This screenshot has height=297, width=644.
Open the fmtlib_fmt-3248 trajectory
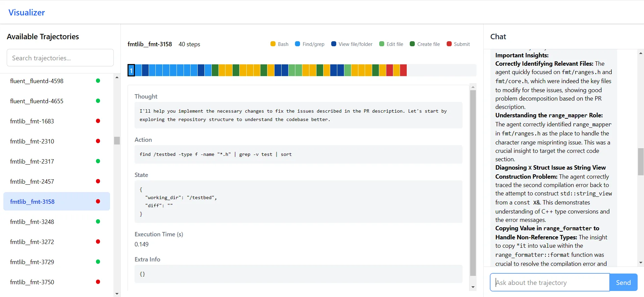tap(32, 222)
